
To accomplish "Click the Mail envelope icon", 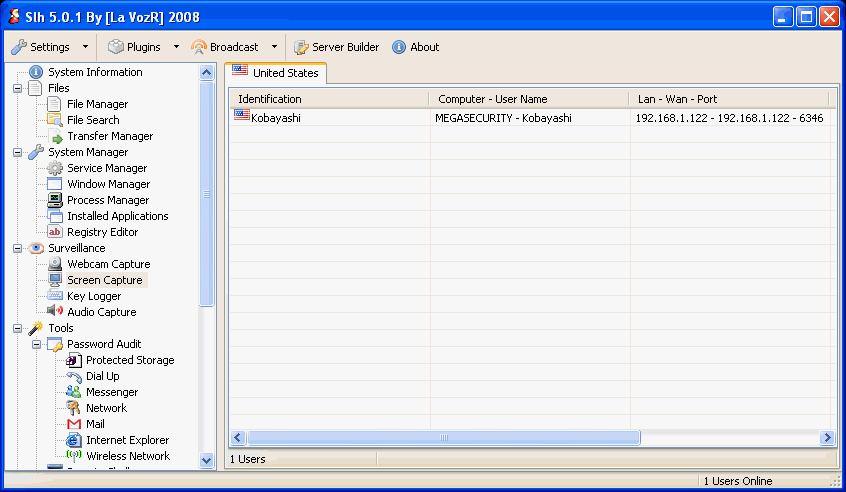I will pos(74,424).
